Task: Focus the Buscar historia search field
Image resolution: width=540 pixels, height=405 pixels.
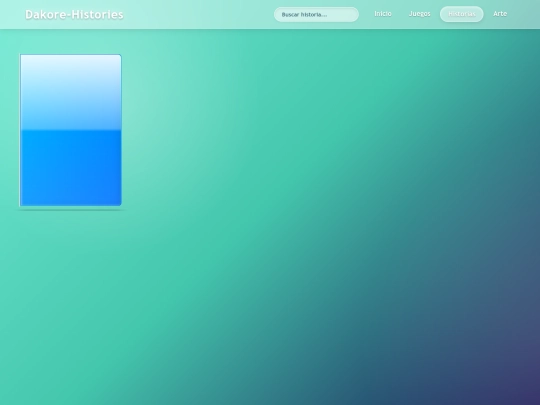Action: point(316,14)
